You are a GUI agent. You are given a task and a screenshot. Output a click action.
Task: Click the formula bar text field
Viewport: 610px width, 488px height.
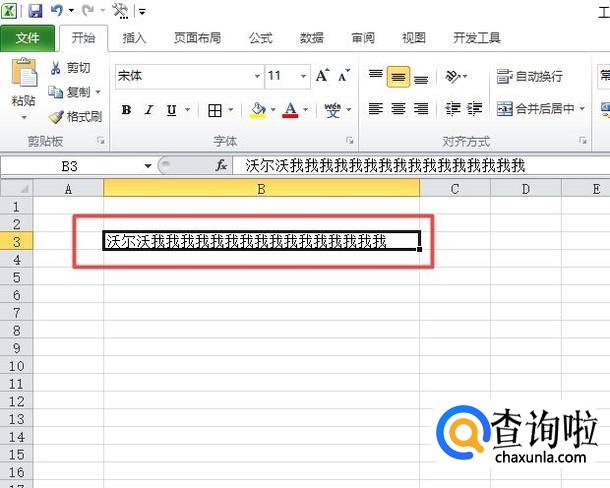[x=421, y=166]
